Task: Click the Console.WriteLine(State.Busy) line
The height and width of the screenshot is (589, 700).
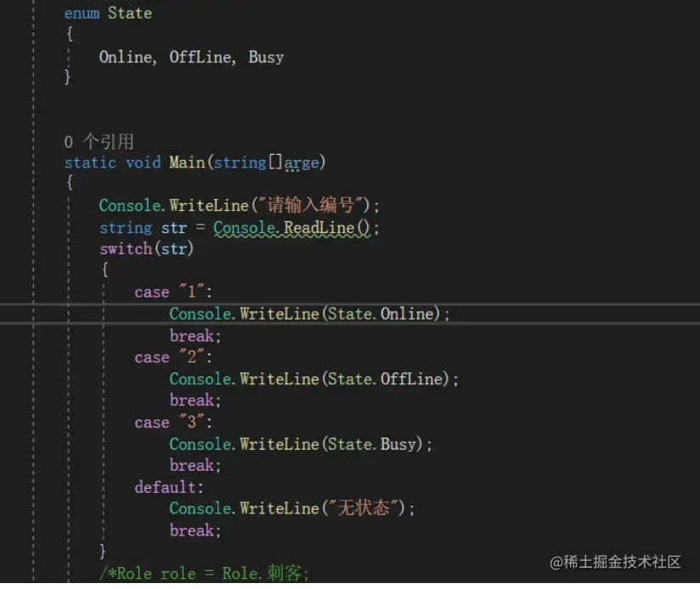Action: [301, 445]
